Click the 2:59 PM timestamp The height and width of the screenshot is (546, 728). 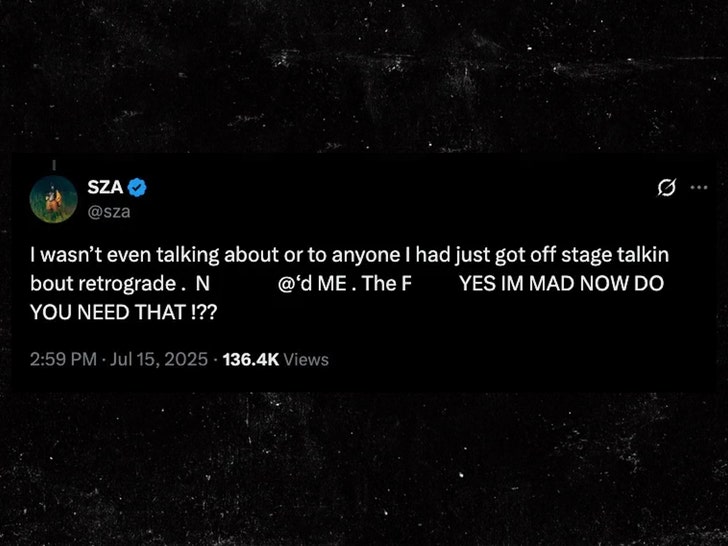pos(64,359)
